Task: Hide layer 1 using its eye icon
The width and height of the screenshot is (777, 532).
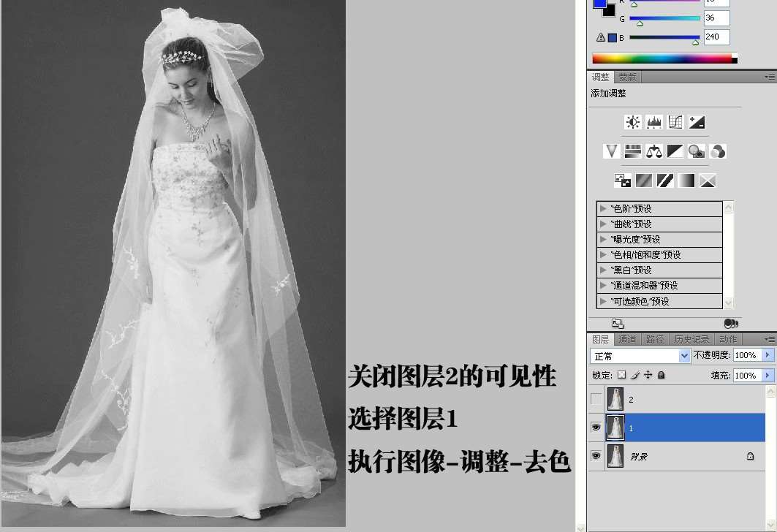Action: 596,427
